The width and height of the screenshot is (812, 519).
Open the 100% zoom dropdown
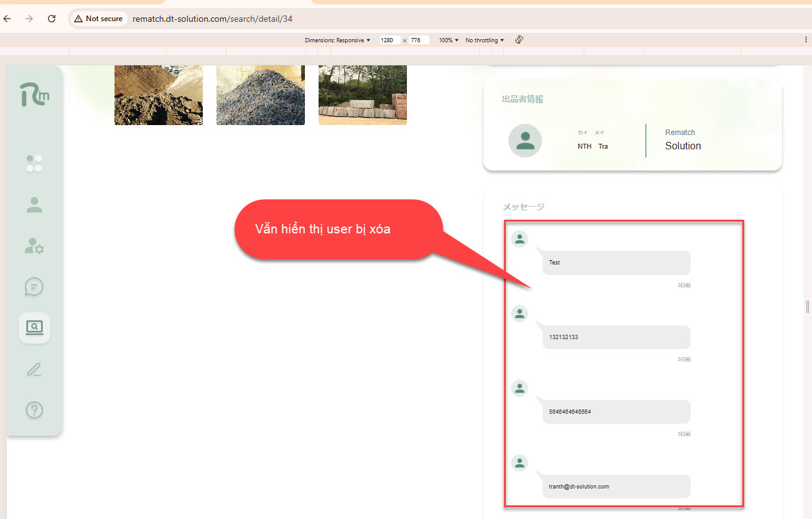pos(448,40)
